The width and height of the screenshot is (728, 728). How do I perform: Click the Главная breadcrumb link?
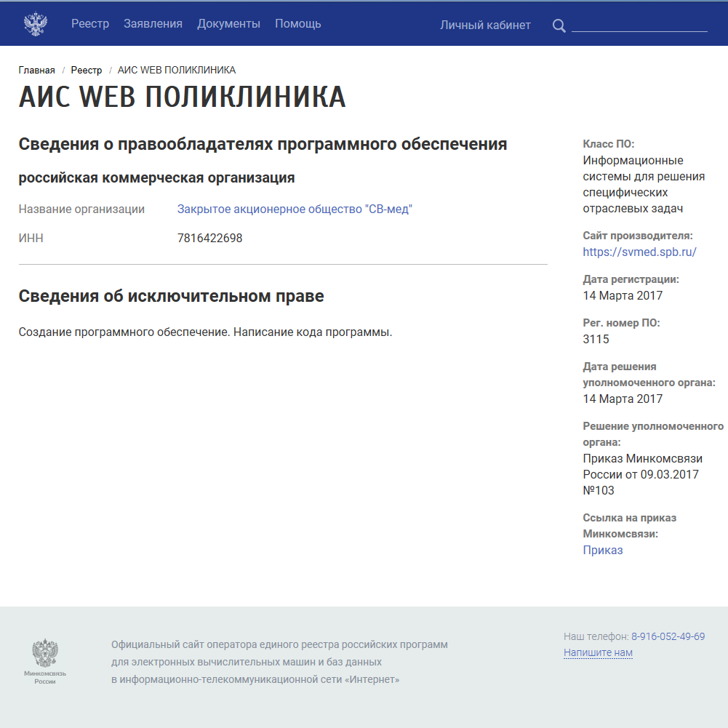click(36, 70)
